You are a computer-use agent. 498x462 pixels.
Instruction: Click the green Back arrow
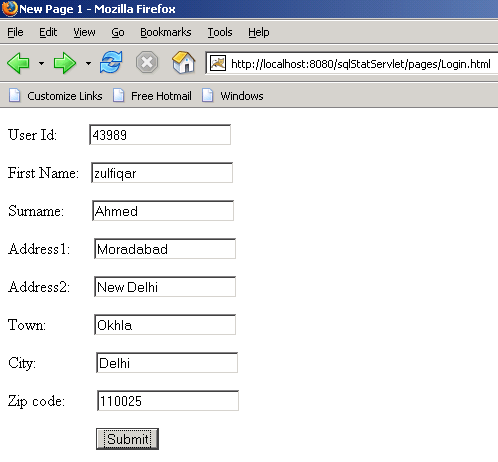[18, 63]
